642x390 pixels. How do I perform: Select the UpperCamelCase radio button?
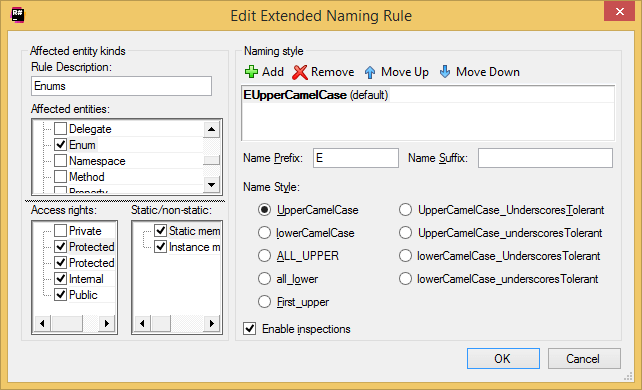(x=264, y=210)
